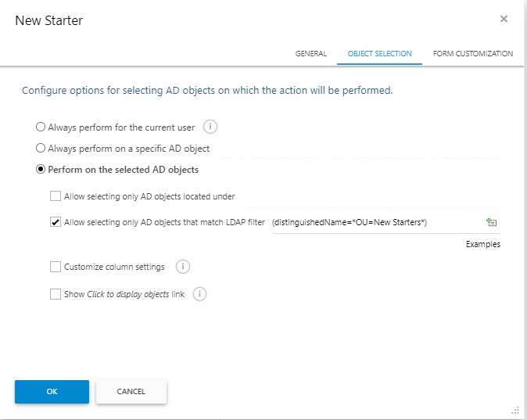
Task: Switch to the Form Customization tab
Action: pos(473,53)
